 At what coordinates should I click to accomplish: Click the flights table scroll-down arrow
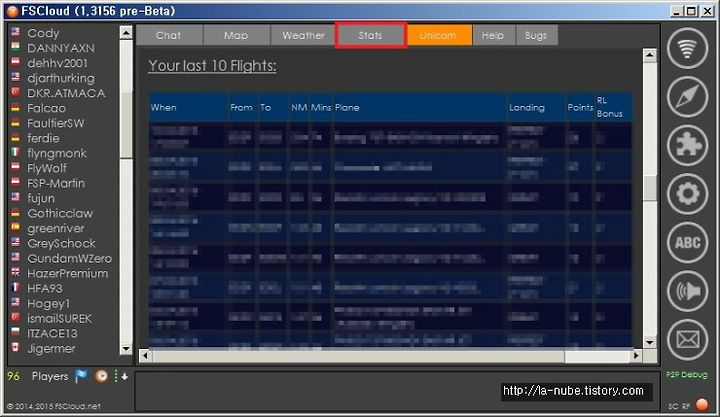point(649,342)
